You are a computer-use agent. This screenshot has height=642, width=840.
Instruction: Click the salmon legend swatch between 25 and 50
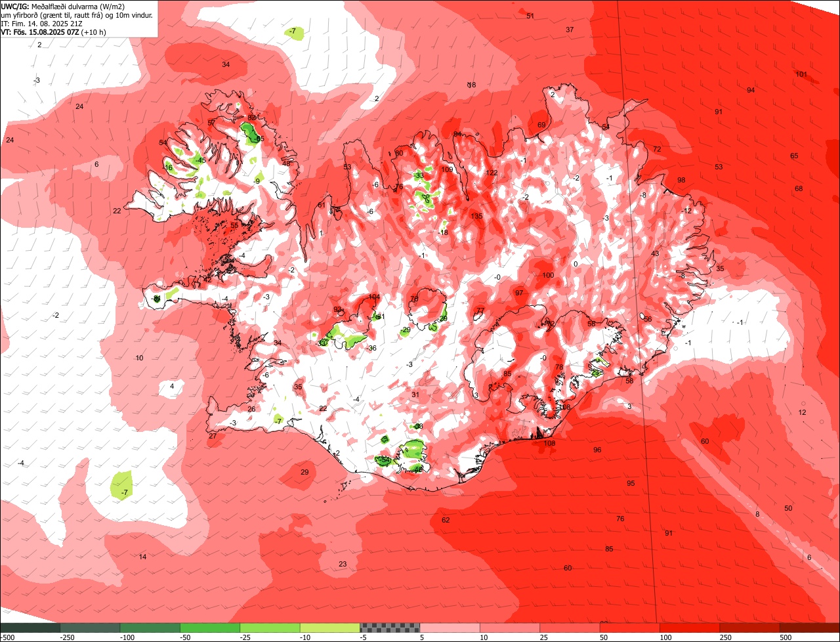(x=570, y=628)
